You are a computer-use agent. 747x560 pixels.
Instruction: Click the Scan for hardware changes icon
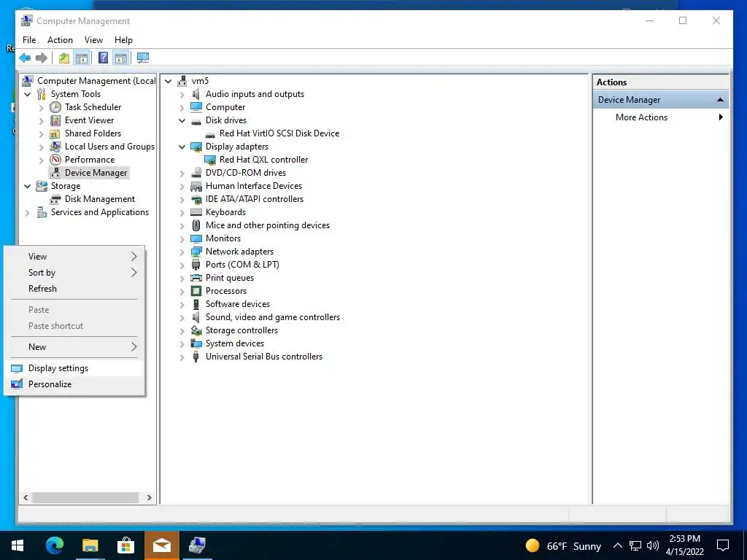tap(143, 58)
